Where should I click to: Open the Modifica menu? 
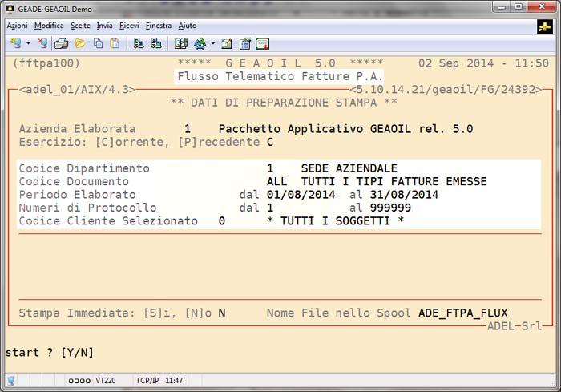pos(49,26)
